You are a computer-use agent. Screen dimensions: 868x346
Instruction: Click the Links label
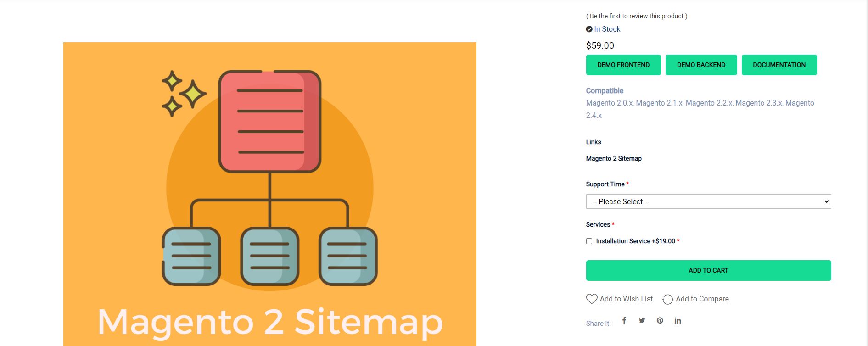click(594, 142)
